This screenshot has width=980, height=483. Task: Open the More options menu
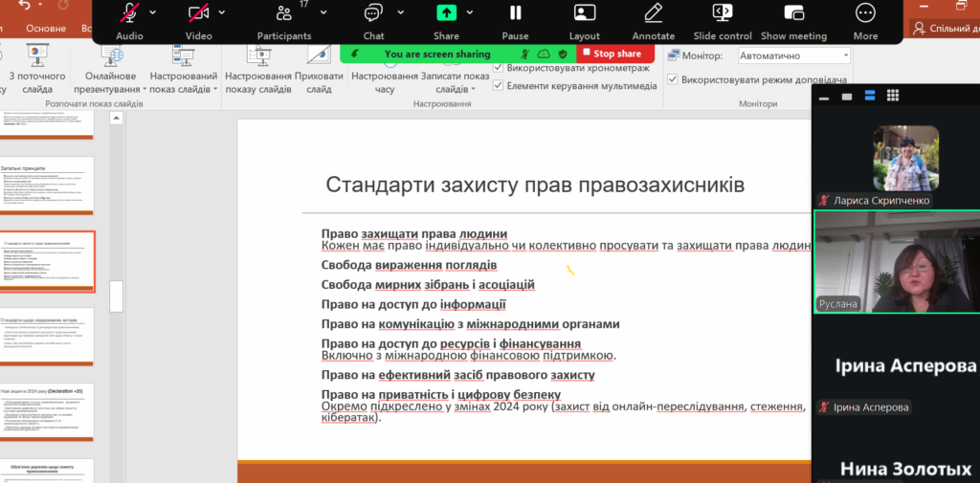point(865,13)
